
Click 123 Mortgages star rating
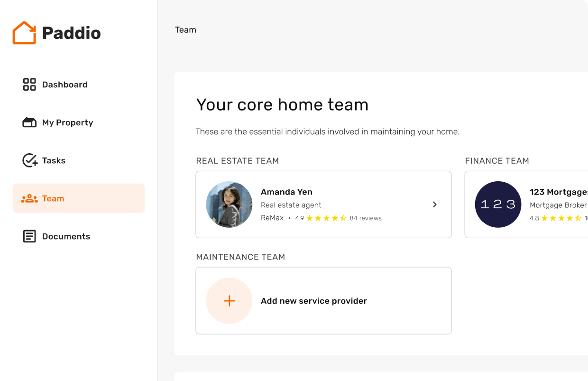point(561,218)
